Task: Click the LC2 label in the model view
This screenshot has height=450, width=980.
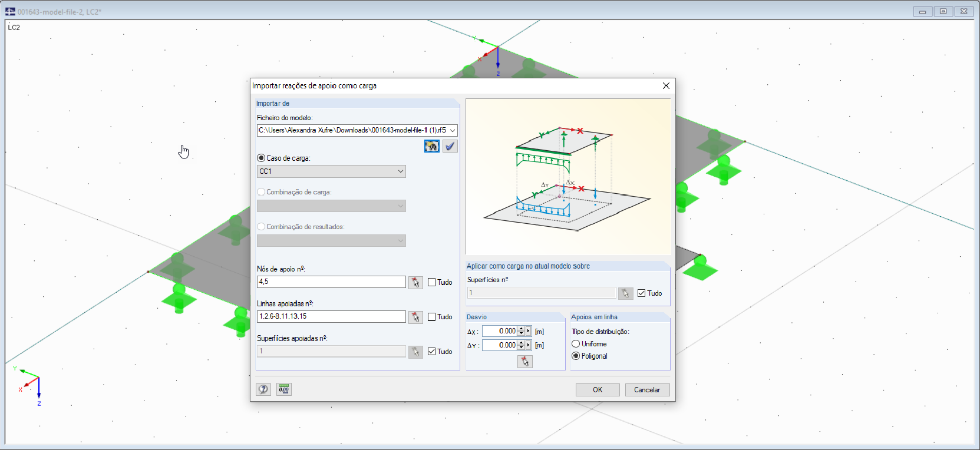Action: click(14, 27)
